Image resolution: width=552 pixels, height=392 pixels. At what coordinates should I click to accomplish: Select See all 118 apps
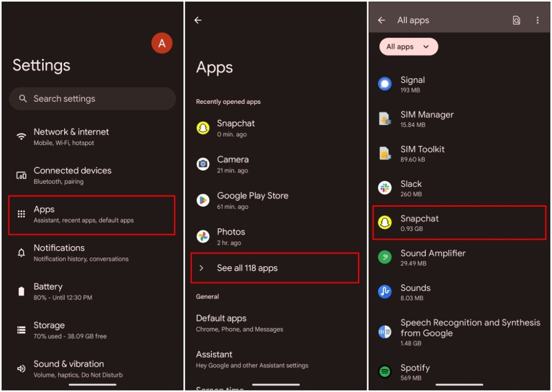pos(275,268)
